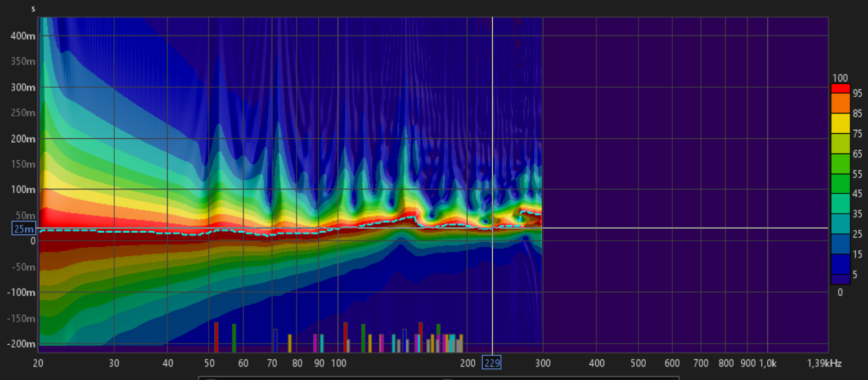Click the -200m label on the time axis
This screenshot has width=868, height=380.
click(x=23, y=343)
